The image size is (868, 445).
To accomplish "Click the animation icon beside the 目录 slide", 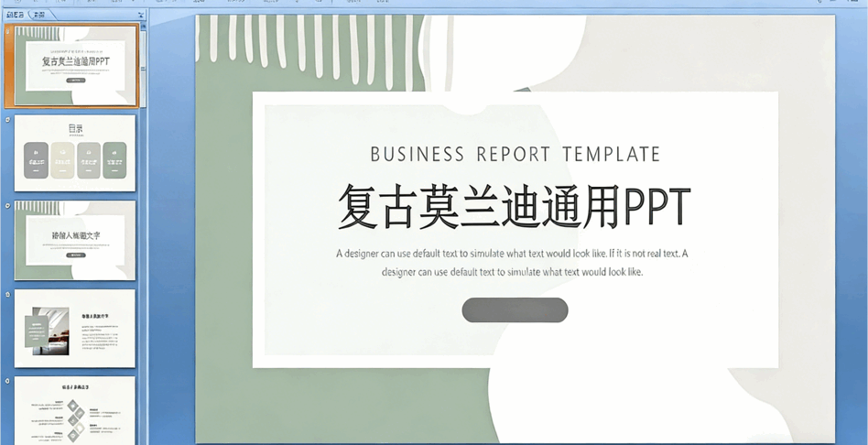I will (8, 120).
